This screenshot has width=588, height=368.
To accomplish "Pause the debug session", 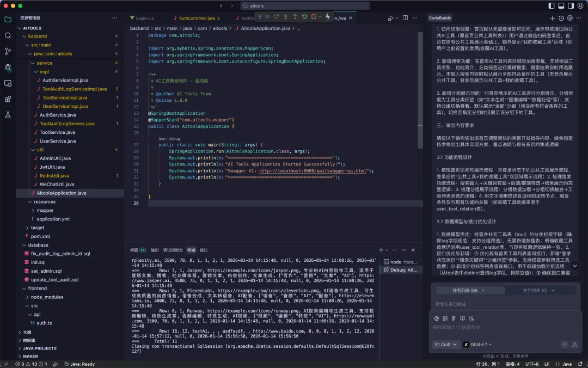I will 267,17.
